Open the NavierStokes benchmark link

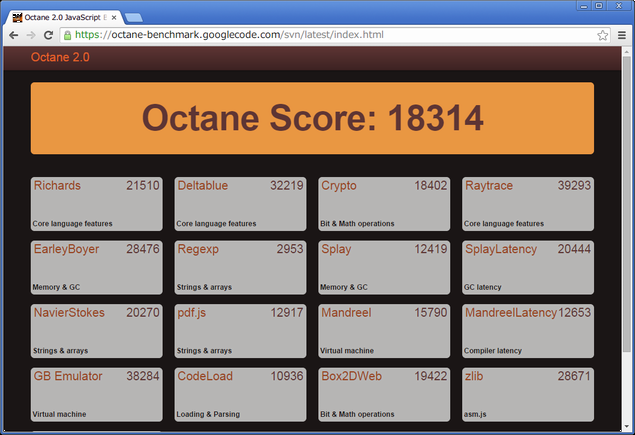(69, 313)
